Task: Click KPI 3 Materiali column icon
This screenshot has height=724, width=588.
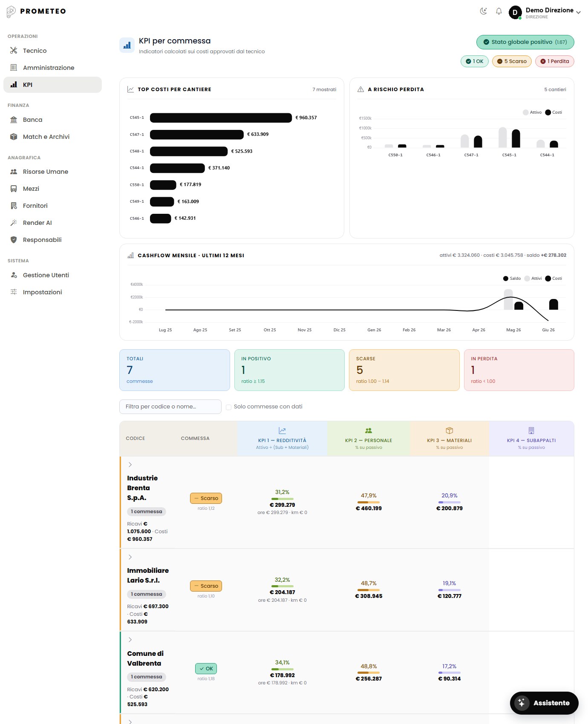Action: click(450, 431)
